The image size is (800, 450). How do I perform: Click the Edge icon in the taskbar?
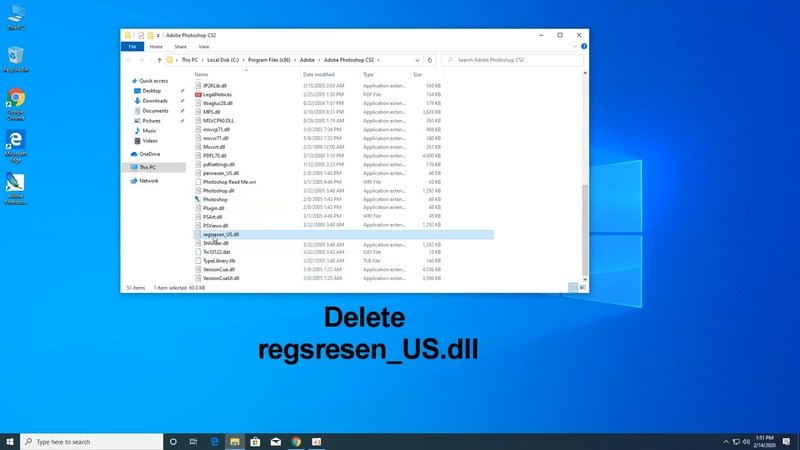(214, 441)
